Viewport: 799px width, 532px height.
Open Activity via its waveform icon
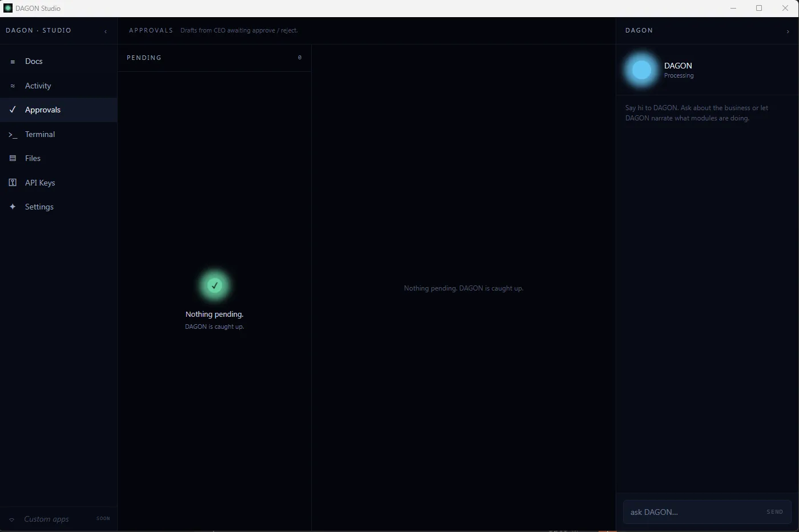(x=13, y=86)
